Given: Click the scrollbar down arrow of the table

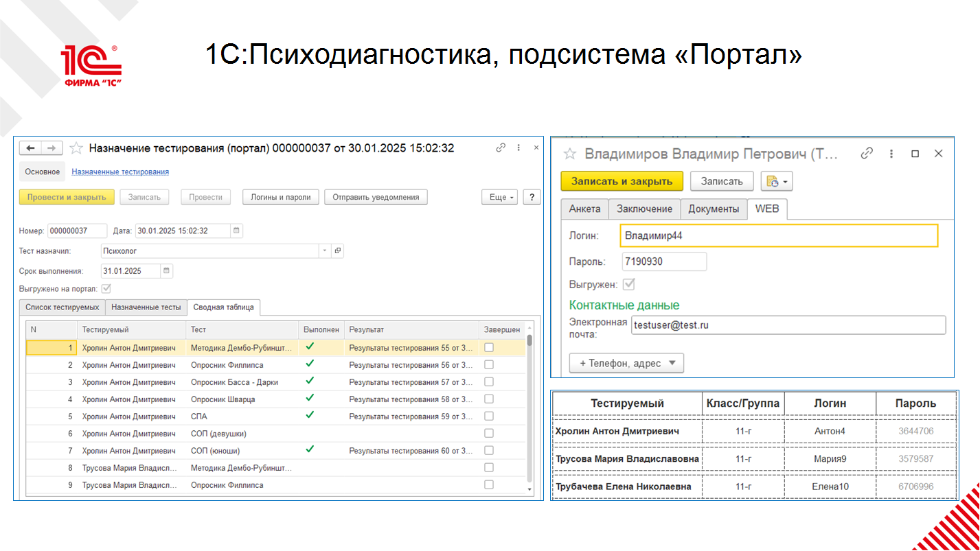Looking at the screenshot, I should (529, 489).
